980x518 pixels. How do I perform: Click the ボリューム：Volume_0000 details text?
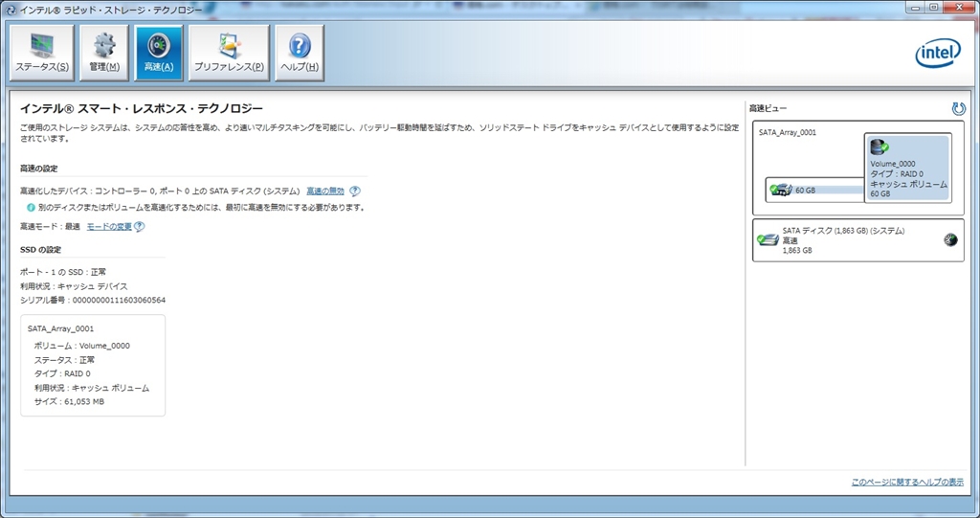pos(82,346)
